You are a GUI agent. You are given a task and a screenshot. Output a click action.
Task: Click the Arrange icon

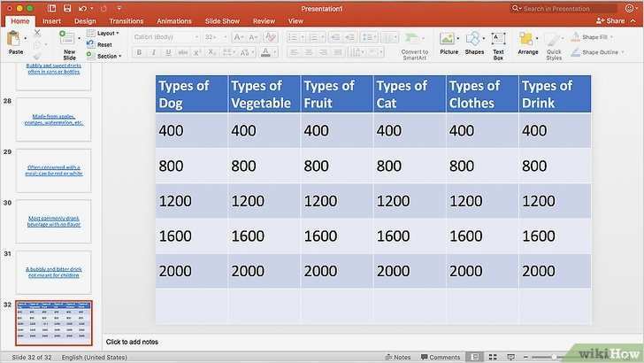click(526, 39)
